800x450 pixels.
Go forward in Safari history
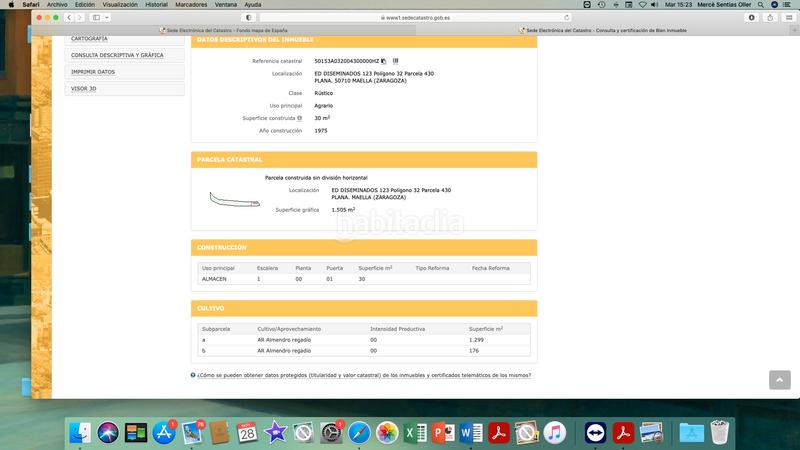coord(80,17)
